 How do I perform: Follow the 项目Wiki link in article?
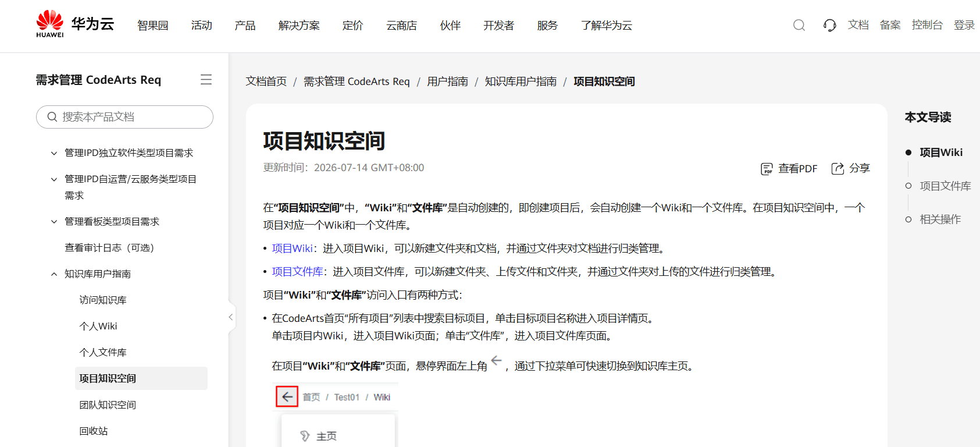point(293,249)
